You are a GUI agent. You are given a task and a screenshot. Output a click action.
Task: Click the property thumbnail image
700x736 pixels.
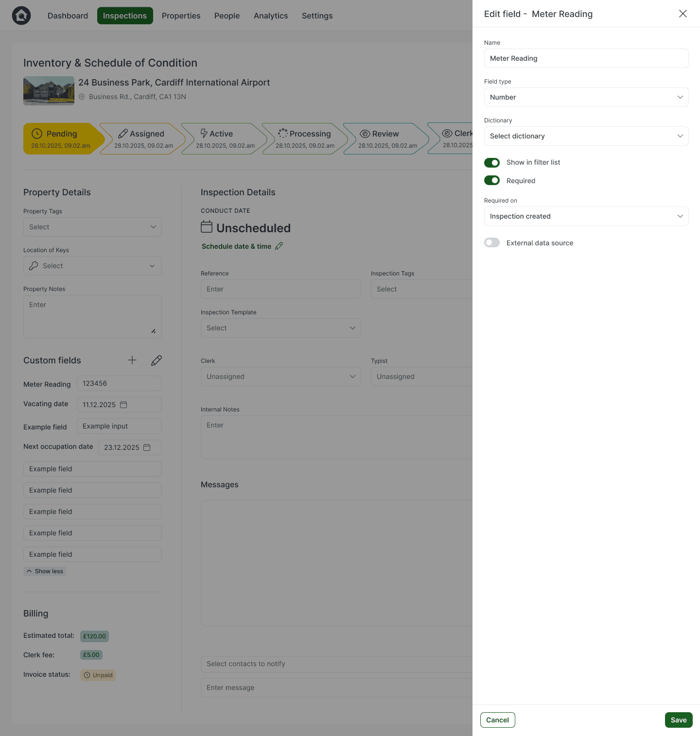(49, 91)
